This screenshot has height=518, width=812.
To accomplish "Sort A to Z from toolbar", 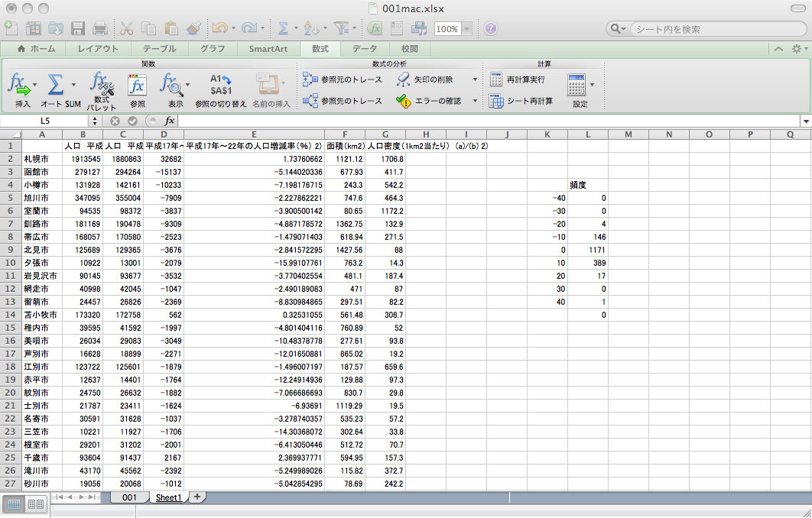I will point(311,28).
